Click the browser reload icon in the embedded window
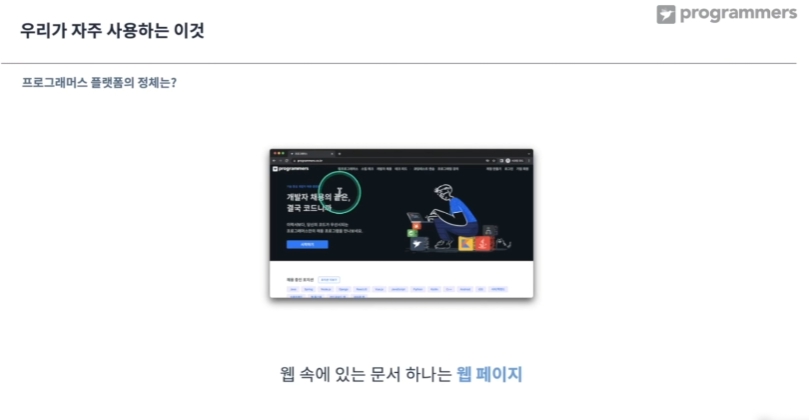The image size is (809, 420). coord(287,160)
